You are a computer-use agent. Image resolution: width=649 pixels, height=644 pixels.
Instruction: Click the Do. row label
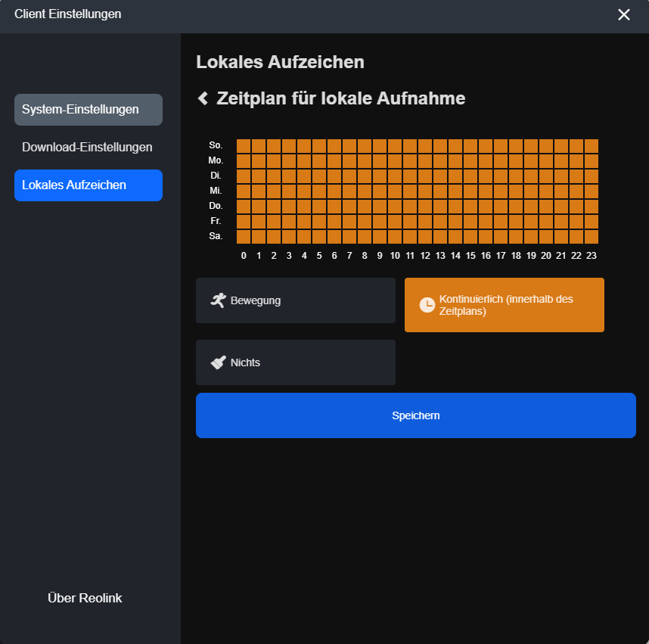coord(216,206)
